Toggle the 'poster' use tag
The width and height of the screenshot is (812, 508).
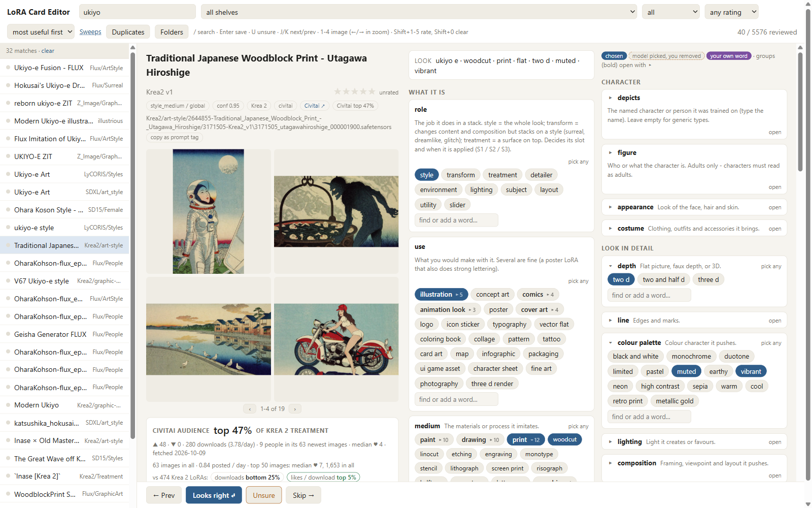coord(498,309)
